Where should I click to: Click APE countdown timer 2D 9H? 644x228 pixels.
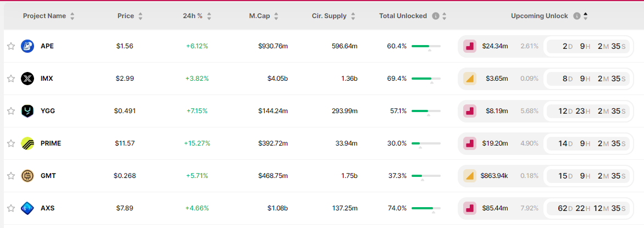(x=589, y=46)
